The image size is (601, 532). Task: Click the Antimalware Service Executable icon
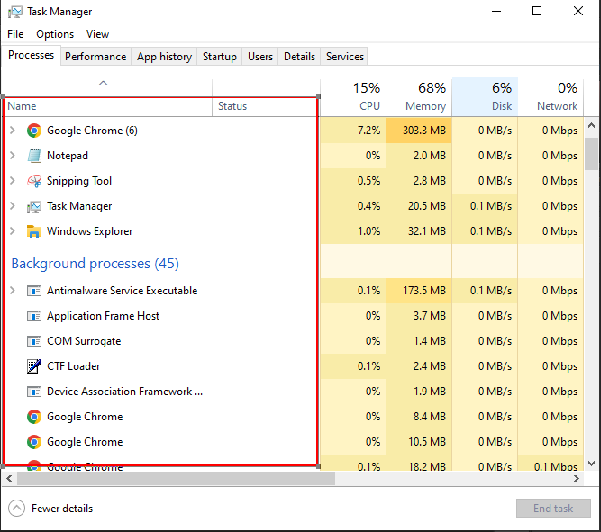tap(34, 291)
